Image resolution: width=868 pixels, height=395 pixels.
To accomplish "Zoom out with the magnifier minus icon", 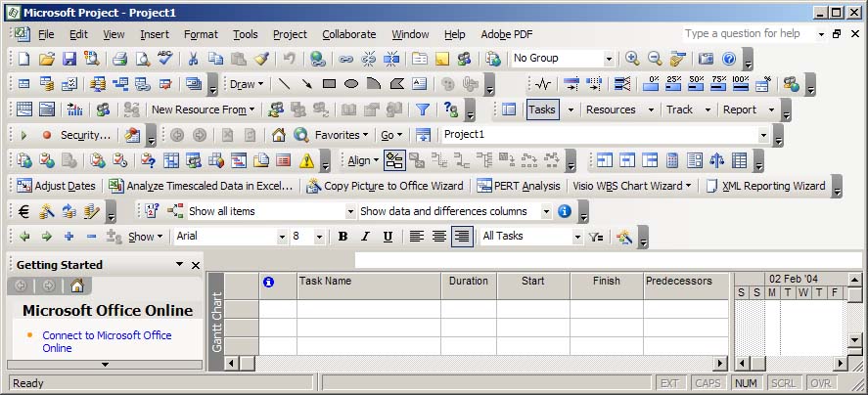I will click(x=655, y=58).
